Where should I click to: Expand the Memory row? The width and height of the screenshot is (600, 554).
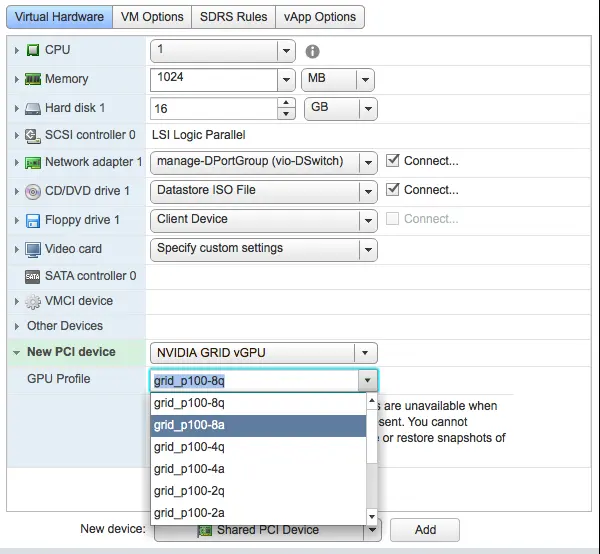pos(16,79)
